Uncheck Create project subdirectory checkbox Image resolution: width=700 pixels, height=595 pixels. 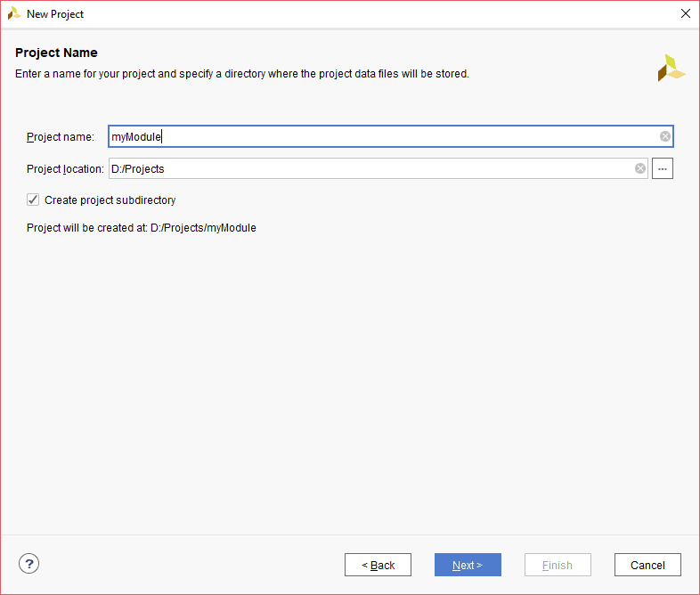[x=33, y=200]
